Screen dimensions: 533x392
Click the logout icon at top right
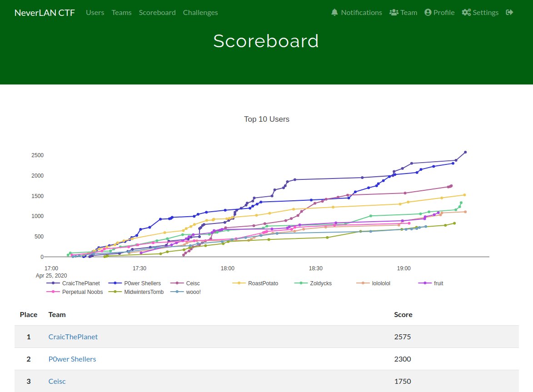coord(509,12)
